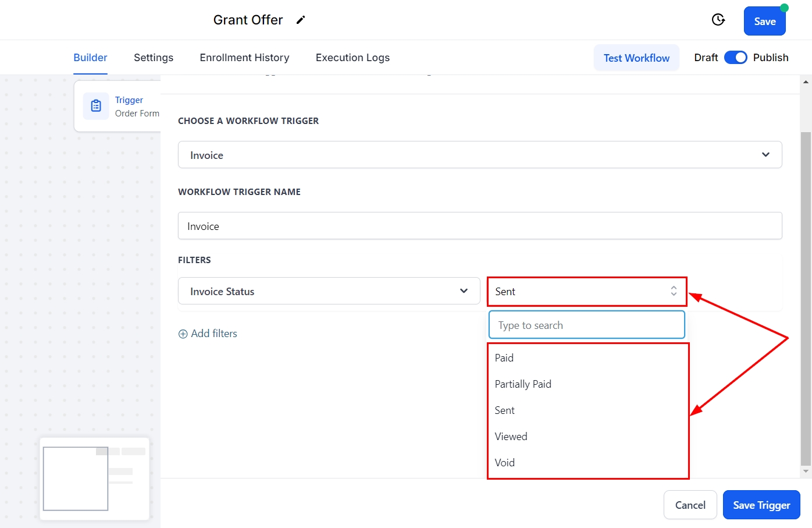Click the pencil icon beside Grant Offer

pos(301,20)
